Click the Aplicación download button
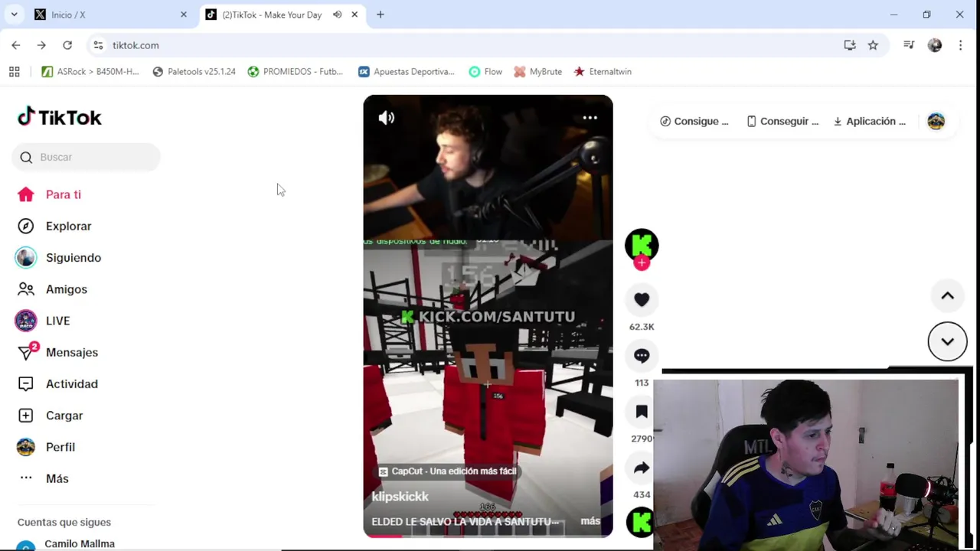This screenshot has height=551, width=980. pos(869,121)
